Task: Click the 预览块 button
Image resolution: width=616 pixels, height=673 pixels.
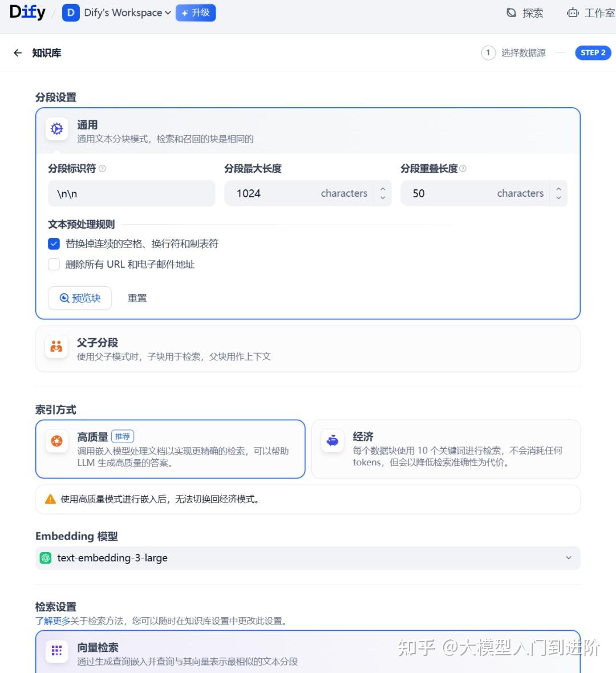Action: point(79,298)
